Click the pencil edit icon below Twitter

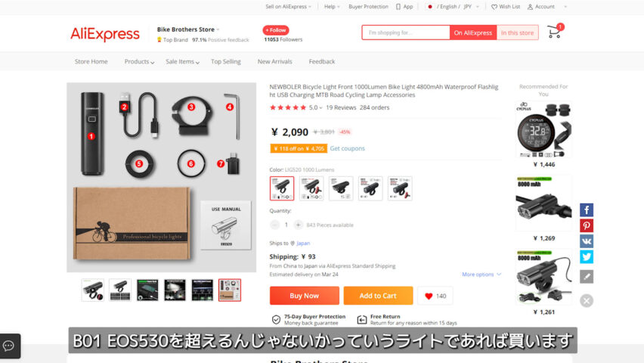point(587,277)
